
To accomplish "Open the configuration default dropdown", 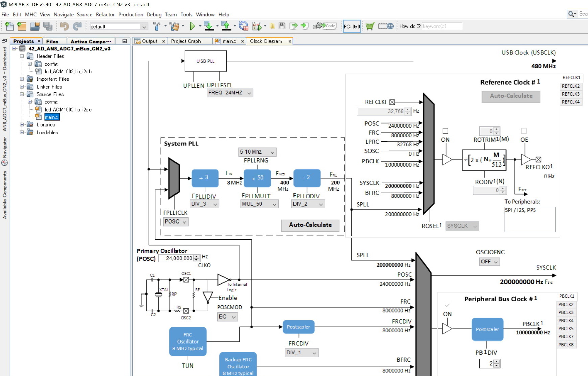I will [119, 27].
